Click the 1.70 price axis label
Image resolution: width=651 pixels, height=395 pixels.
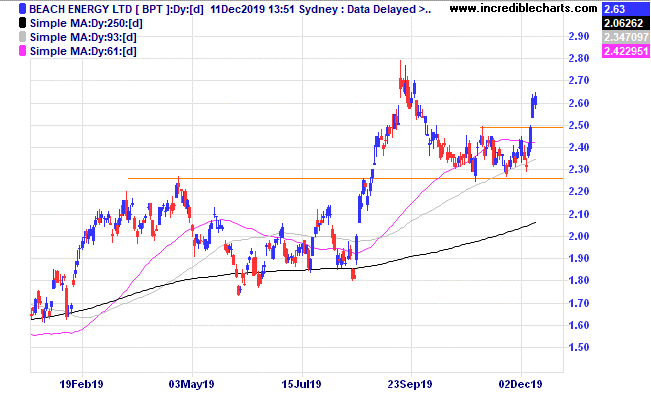click(579, 303)
